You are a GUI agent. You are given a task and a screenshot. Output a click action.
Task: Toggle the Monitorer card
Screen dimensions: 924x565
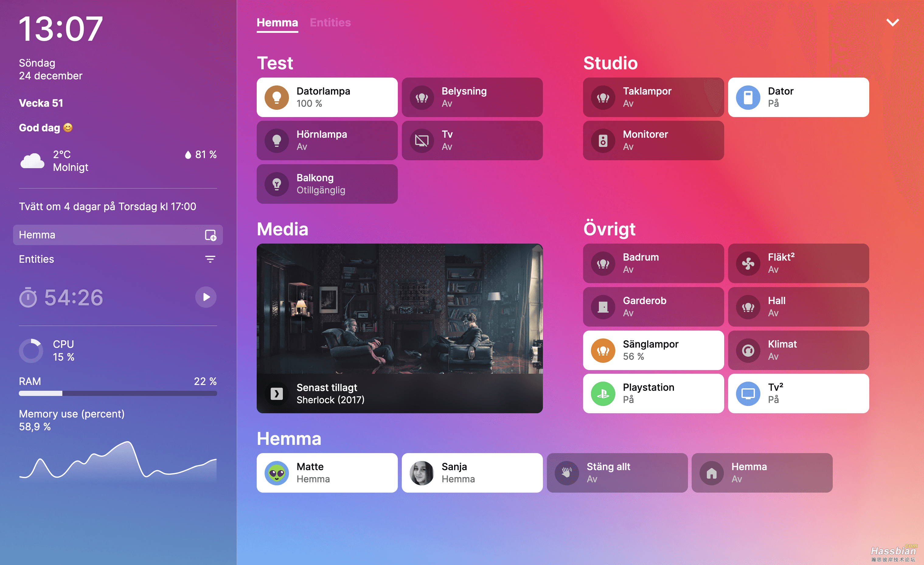[x=653, y=140]
